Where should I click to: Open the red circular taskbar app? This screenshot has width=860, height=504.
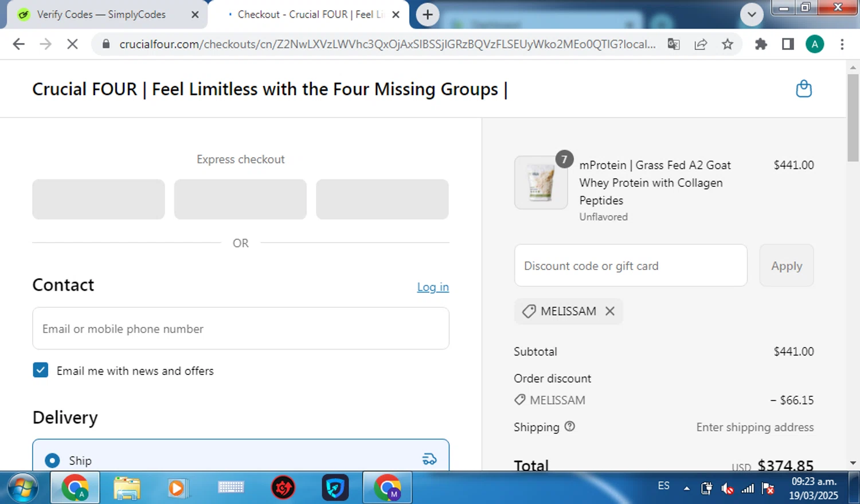click(x=283, y=488)
